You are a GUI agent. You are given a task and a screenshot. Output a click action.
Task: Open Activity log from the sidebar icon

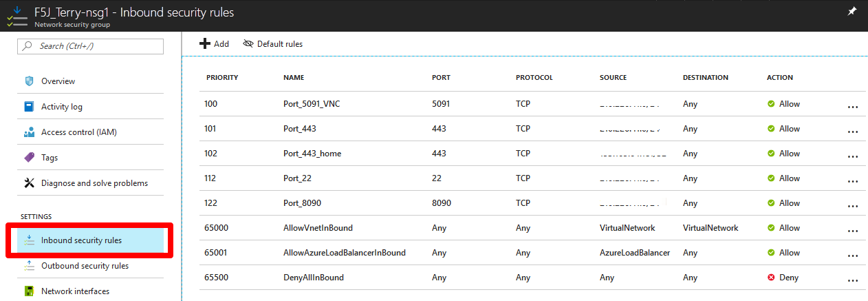point(29,107)
